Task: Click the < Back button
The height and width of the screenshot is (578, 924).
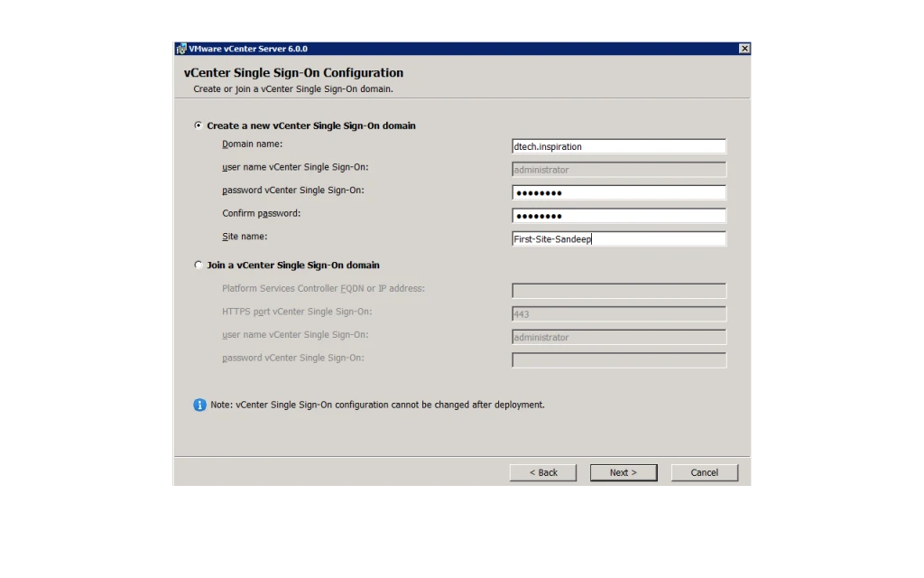Action: (542, 472)
